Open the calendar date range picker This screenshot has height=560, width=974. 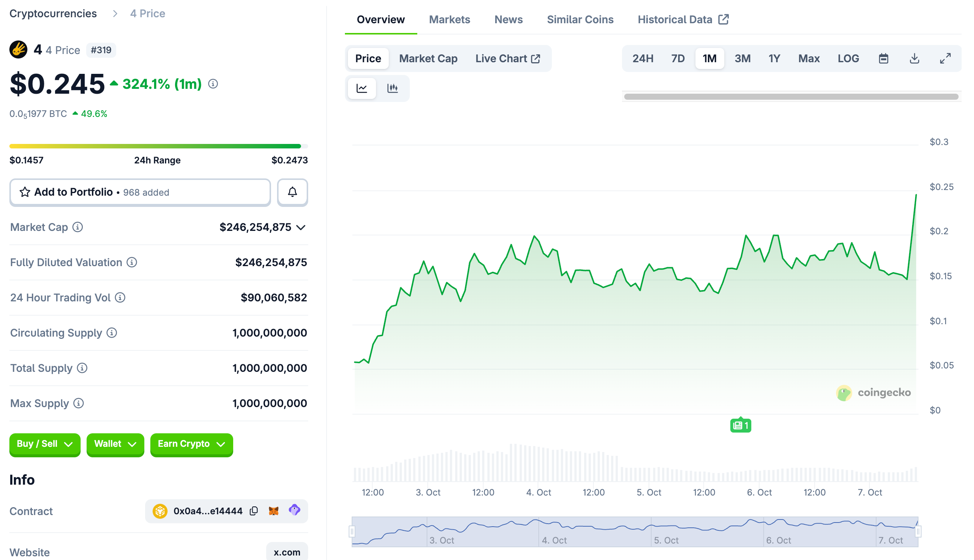click(x=883, y=58)
